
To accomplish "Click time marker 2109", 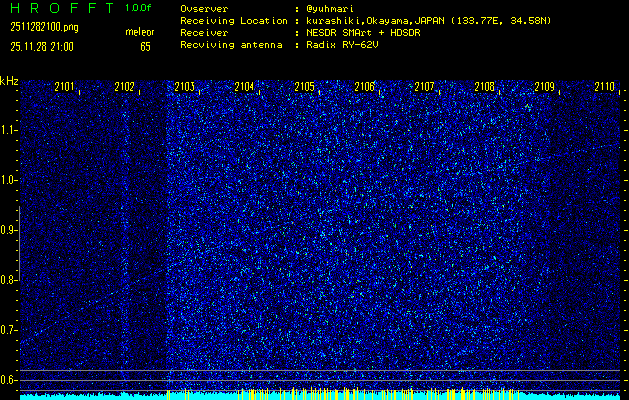I will tap(545, 86).
